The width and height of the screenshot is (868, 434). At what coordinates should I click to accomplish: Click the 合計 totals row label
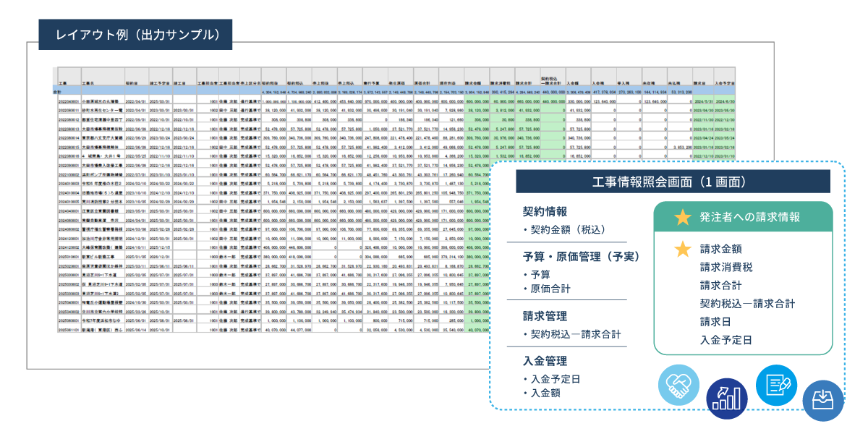click(57, 93)
